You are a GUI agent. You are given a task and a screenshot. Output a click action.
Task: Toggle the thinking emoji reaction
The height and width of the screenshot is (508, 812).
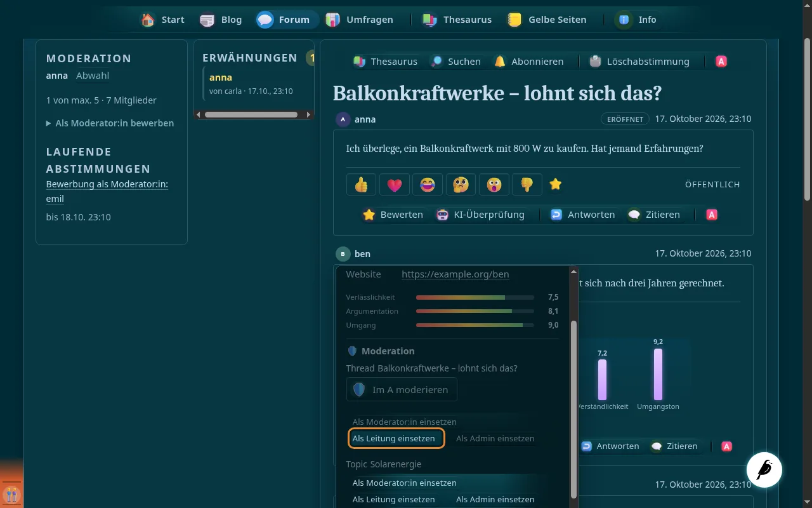point(461,184)
